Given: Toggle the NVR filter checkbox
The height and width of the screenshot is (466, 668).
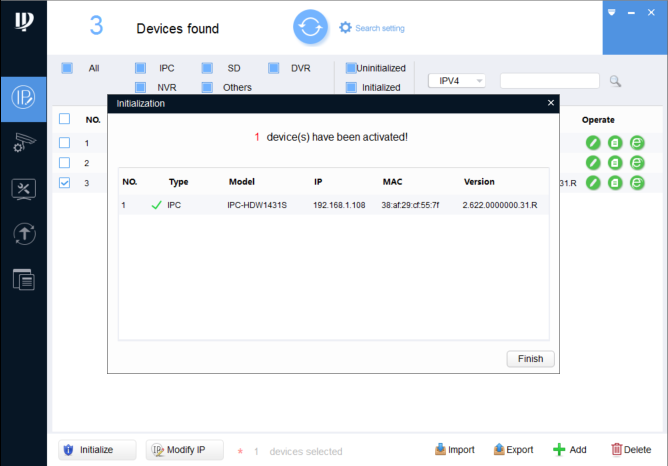Looking at the screenshot, I should pyautogui.click(x=140, y=87).
